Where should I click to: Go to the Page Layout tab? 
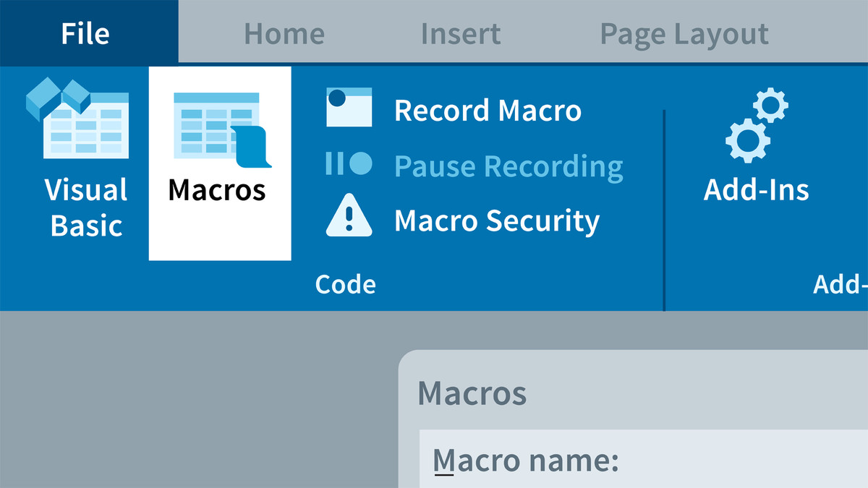[x=684, y=35]
